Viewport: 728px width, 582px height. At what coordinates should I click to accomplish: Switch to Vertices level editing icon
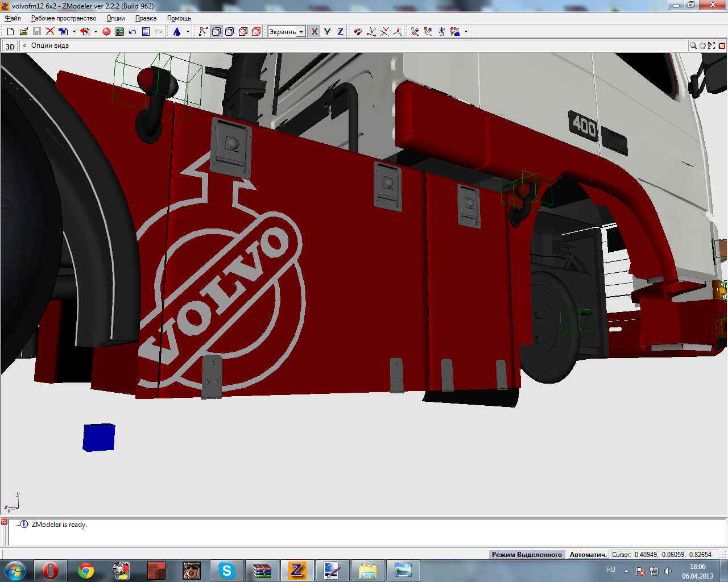[203, 32]
